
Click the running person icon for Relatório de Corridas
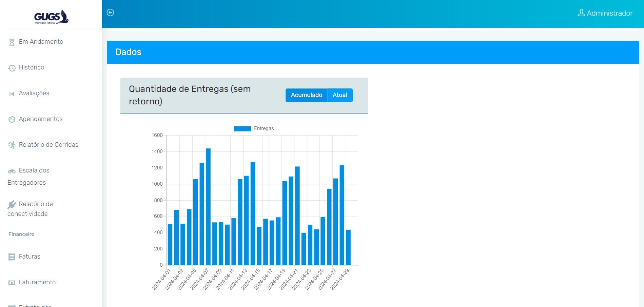(x=12, y=145)
